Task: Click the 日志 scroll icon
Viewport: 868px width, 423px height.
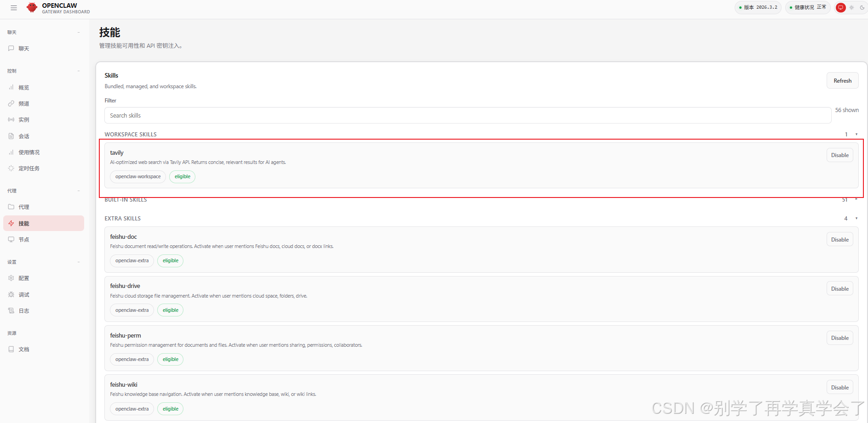Action: point(11,310)
